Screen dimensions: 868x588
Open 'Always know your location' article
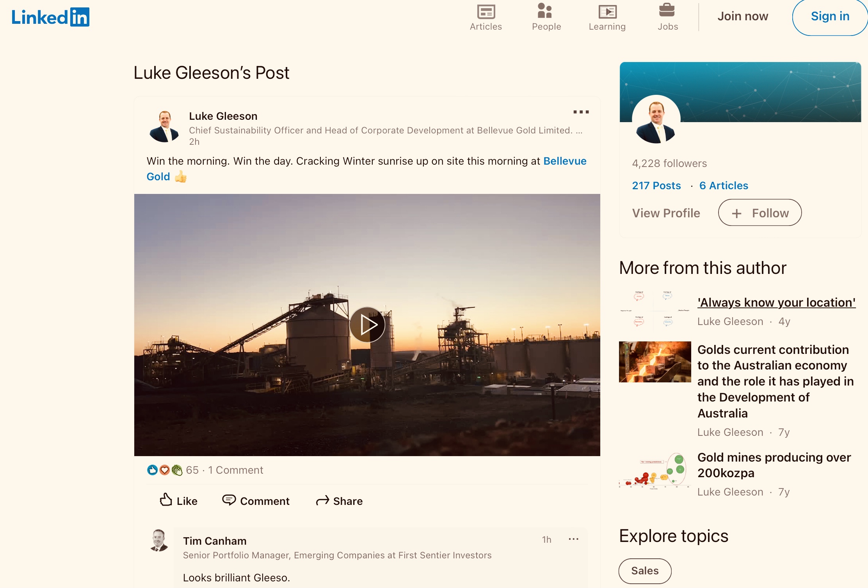(x=776, y=302)
